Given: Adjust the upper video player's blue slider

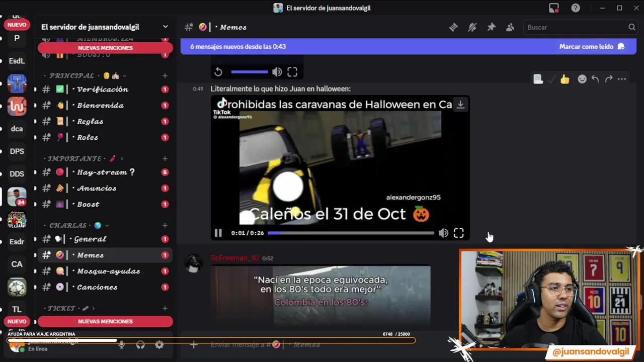Looking at the screenshot, I should pyautogui.click(x=250, y=72).
